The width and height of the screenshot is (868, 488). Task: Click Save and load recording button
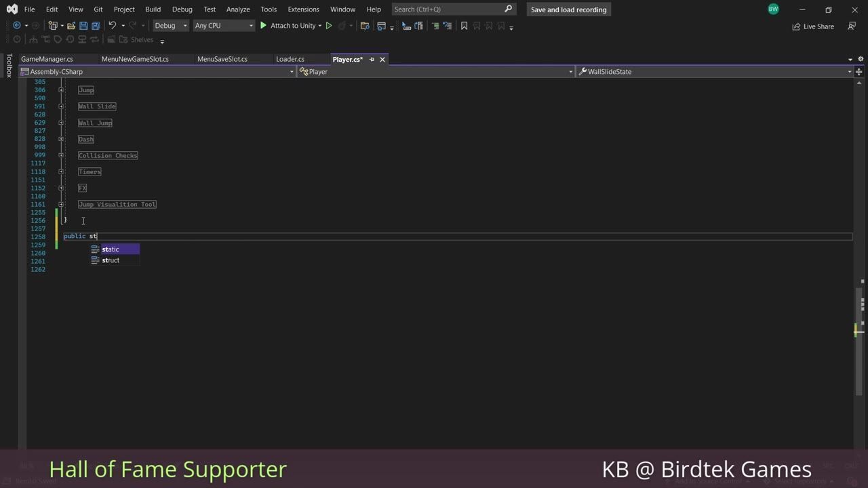(x=569, y=9)
